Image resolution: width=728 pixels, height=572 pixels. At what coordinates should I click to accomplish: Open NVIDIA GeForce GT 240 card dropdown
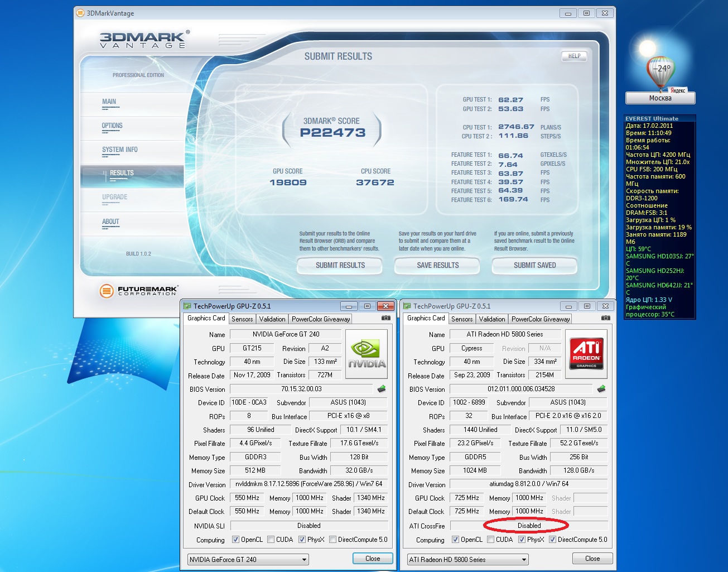pos(248,559)
